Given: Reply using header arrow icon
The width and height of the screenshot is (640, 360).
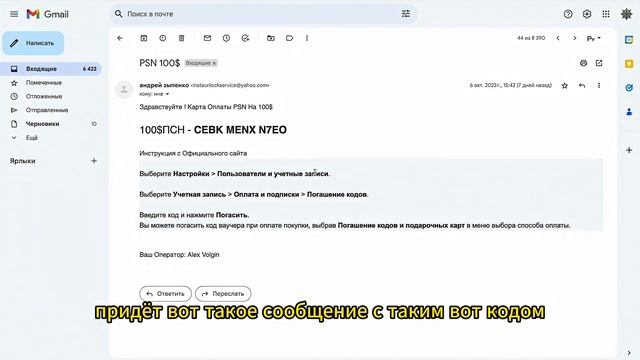Looking at the screenshot, I should click(x=582, y=85).
